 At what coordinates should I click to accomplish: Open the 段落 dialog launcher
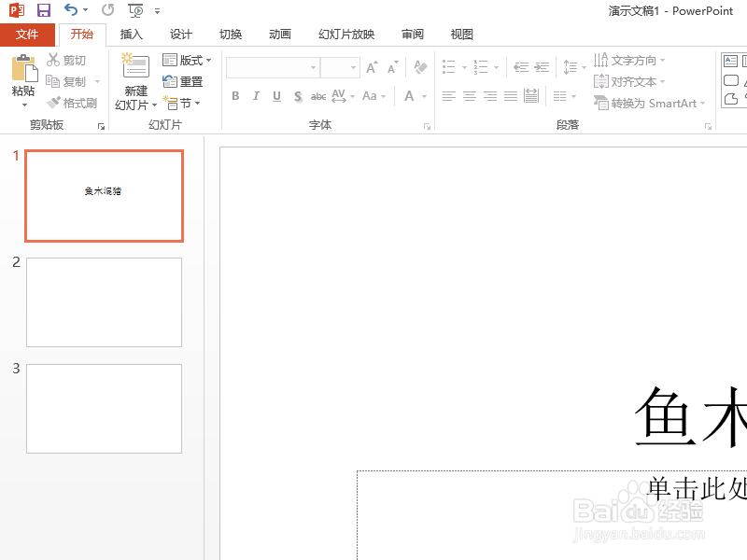tap(708, 126)
